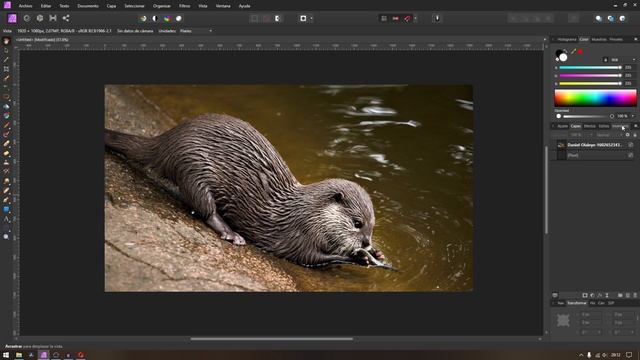Select the Pen tool
Screen dimensions: 640x360
tap(6, 200)
